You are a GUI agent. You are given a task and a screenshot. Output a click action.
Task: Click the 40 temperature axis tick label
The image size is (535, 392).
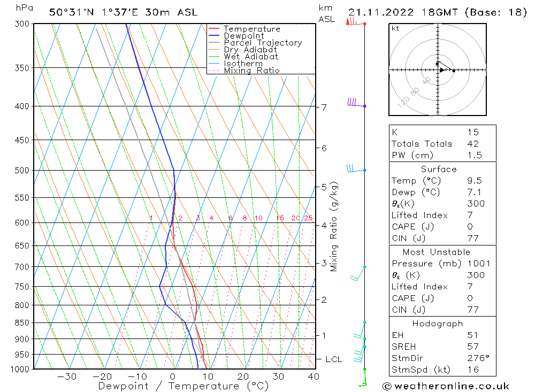point(314,376)
